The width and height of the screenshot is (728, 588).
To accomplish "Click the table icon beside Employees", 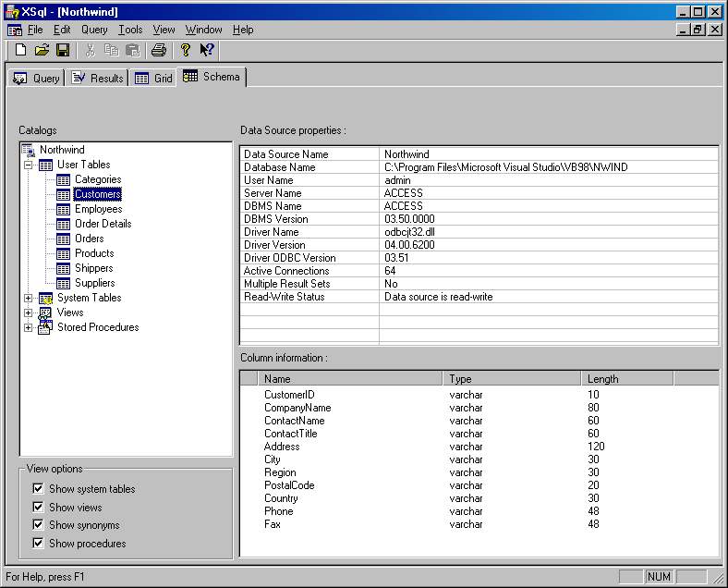I will tap(63, 210).
